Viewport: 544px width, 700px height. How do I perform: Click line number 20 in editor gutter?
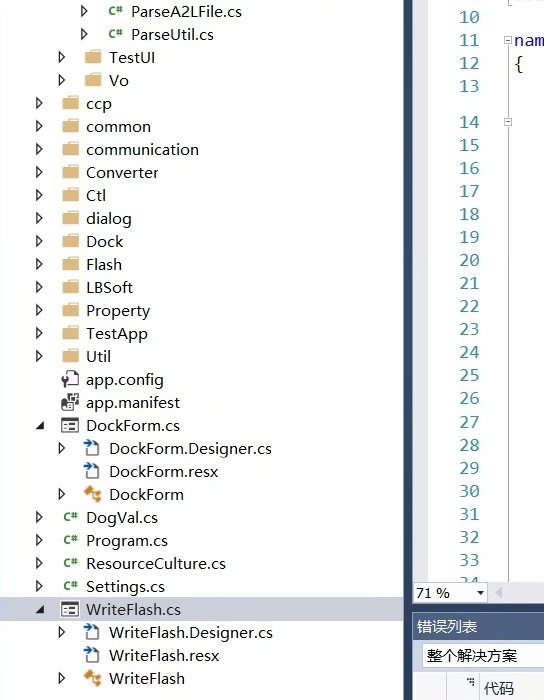coord(469,260)
